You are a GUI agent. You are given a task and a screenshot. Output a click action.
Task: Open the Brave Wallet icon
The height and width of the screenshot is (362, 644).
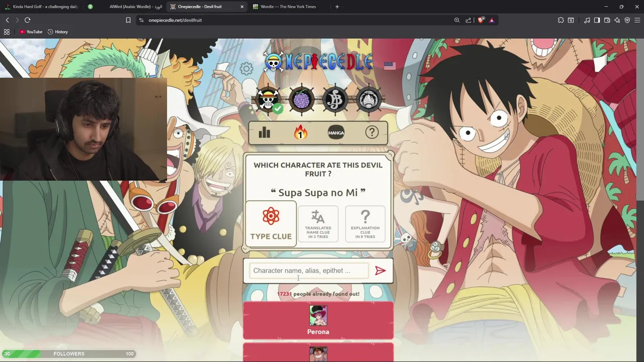(x=607, y=20)
